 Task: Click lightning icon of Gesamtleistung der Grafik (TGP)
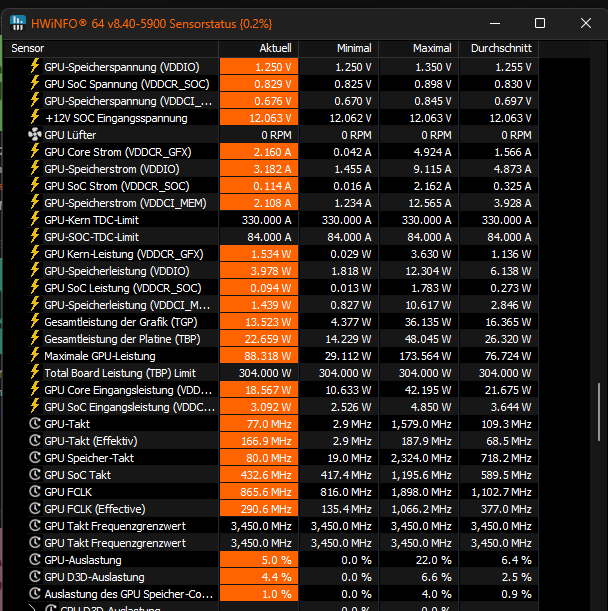(35, 321)
